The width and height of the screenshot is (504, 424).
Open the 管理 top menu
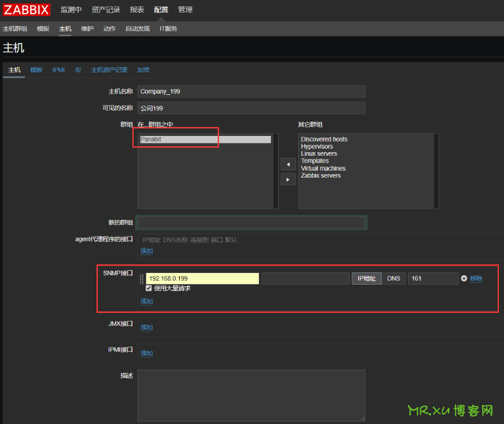(x=185, y=10)
